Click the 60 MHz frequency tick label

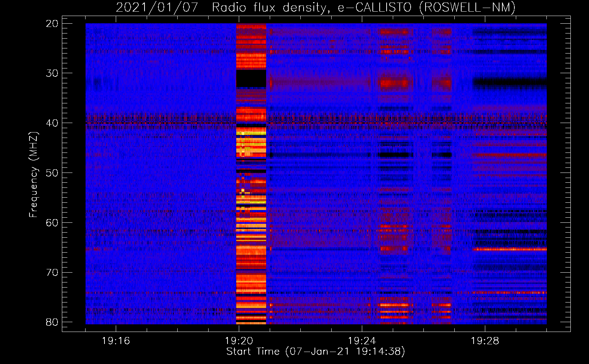pyautogui.click(x=52, y=223)
